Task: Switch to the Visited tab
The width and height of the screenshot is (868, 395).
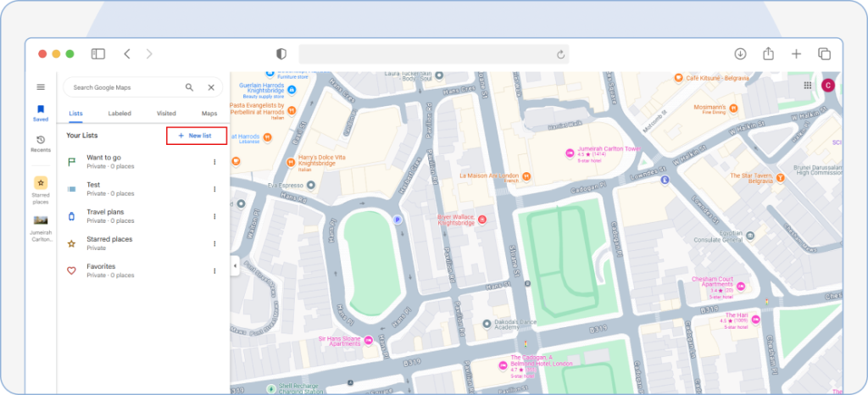Action: (166, 114)
